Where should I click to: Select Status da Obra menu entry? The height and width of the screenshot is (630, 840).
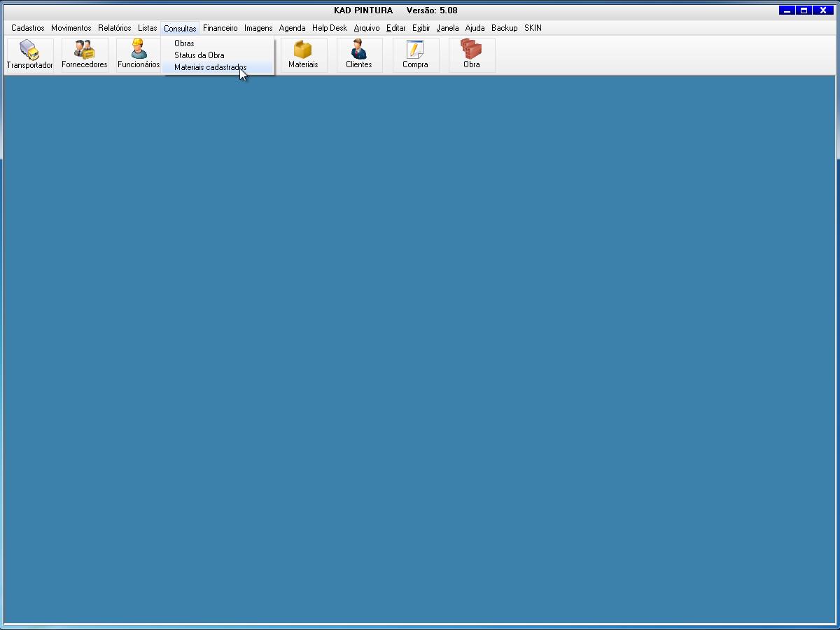199,55
